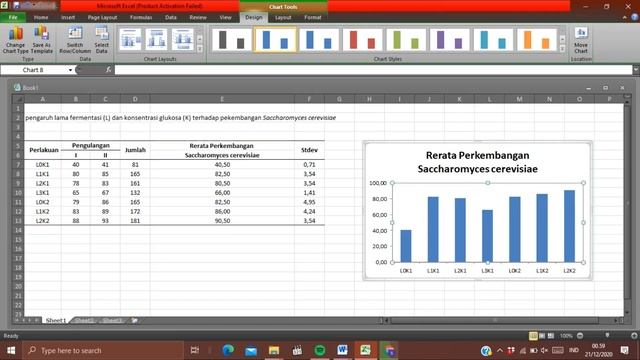Click the zoom in plus button
The height and width of the screenshot is (360, 640).
pyautogui.click(x=634, y=336)
